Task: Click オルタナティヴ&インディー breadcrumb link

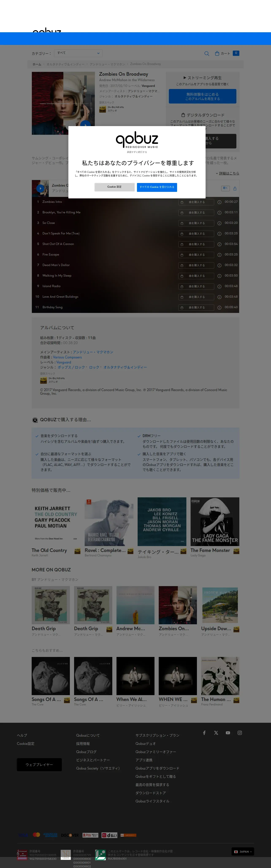Action: coord(65,64)
